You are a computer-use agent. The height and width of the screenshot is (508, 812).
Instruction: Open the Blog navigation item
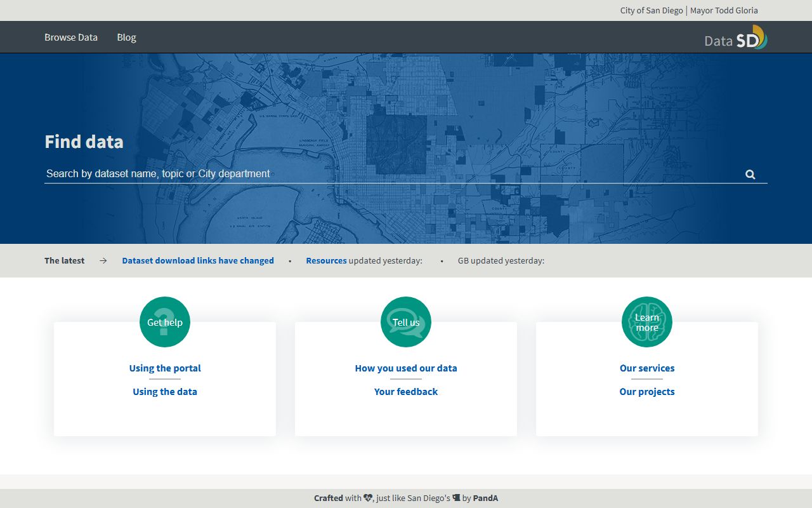[126, 37]
